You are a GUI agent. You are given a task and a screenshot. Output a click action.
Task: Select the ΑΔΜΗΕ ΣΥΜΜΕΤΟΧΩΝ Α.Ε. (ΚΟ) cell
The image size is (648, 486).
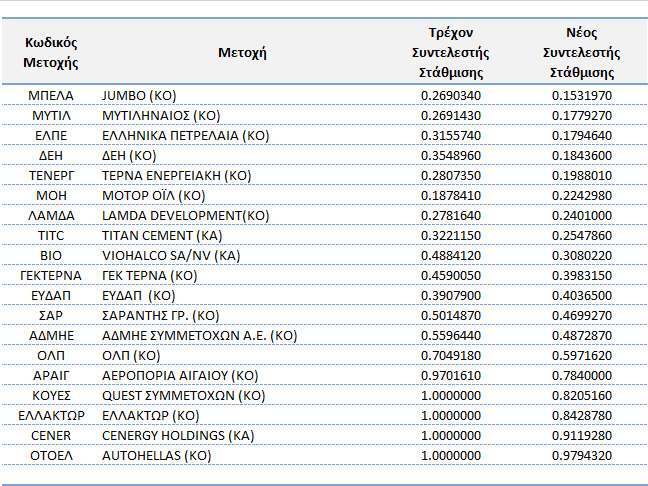tap(199, 335)
